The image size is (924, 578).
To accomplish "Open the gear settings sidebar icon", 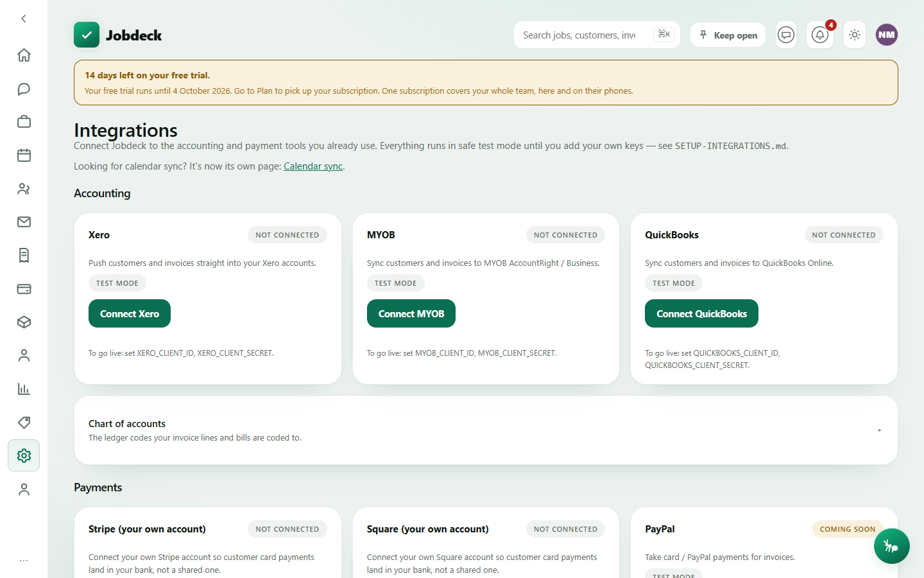I will [x=24, y=455].
